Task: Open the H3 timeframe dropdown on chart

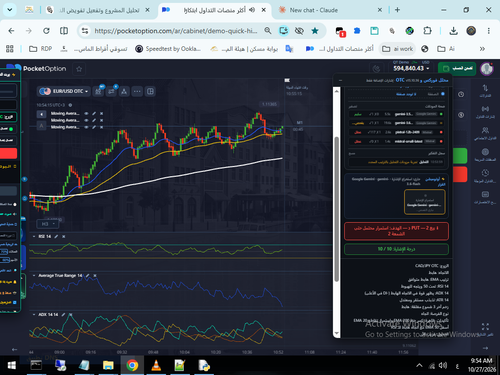Action: pos(48,224)
